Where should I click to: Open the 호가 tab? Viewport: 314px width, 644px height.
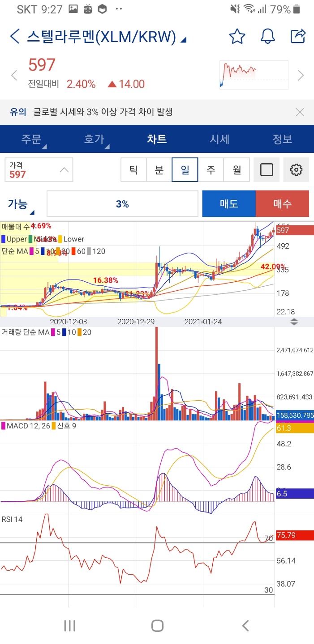(94, 139)
